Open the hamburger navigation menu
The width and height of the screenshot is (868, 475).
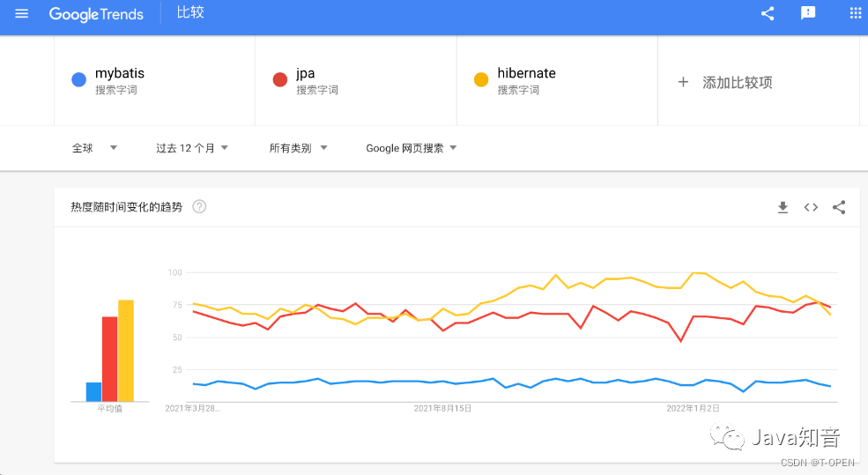(x=21, y=13)
